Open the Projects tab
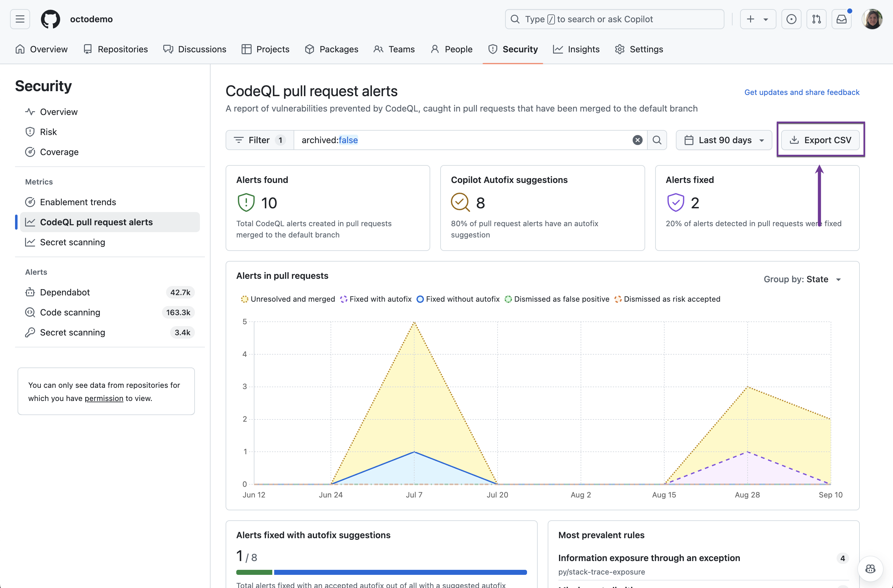 [x=265, y=49]
